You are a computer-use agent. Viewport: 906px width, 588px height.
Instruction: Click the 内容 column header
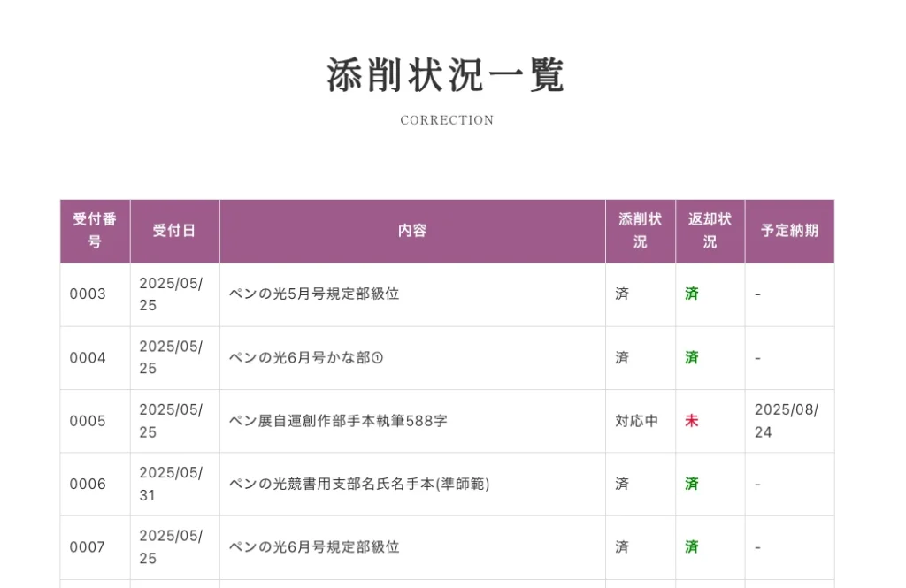(412, 231)
